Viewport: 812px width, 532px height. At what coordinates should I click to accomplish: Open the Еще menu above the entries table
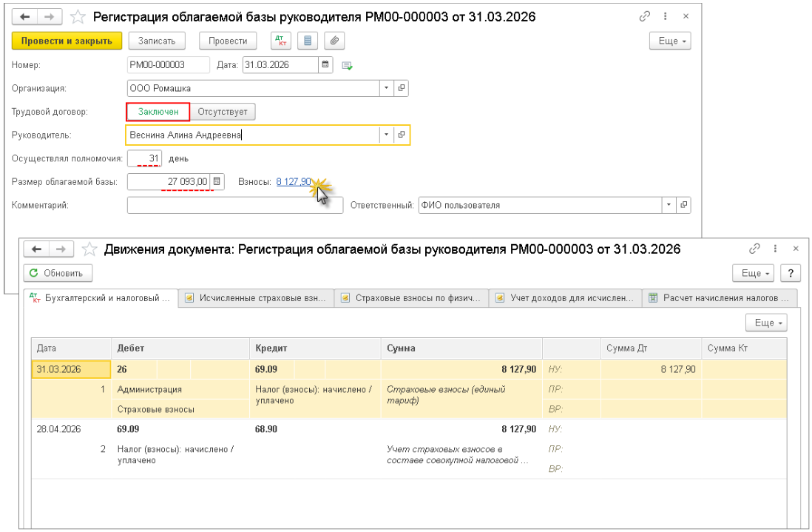point(767,323)
